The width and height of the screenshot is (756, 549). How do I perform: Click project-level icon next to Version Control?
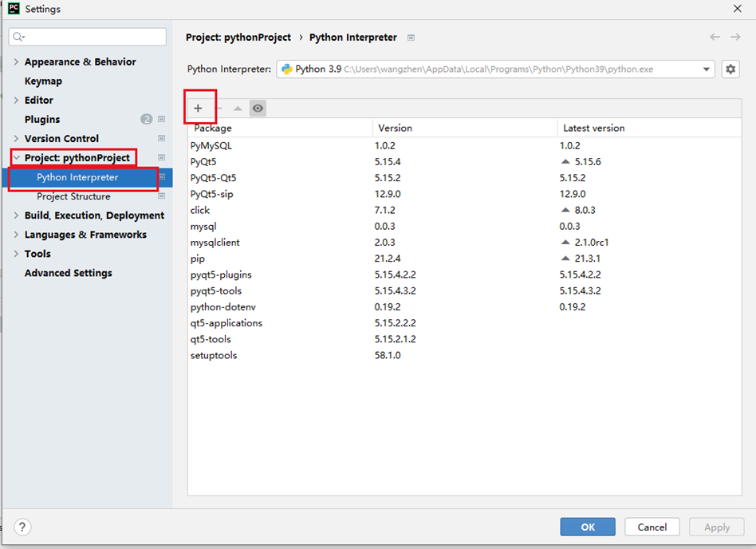(x=162, y=139)
